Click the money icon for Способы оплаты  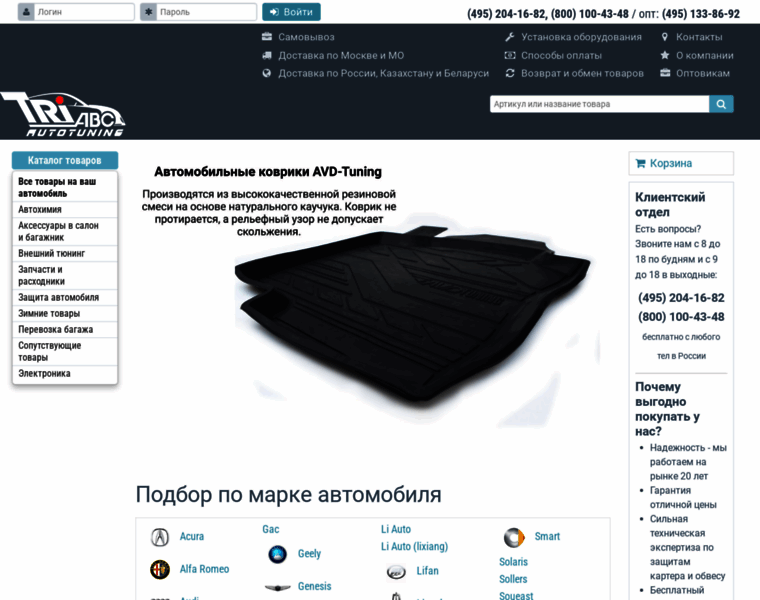click(509, 55)
